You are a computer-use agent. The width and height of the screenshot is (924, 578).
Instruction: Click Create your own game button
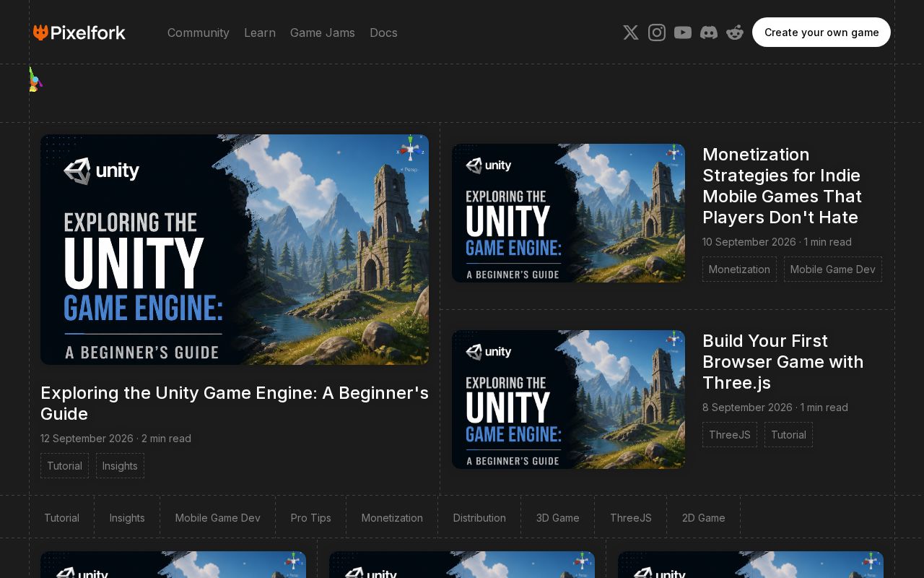click(x=821, y=33)
